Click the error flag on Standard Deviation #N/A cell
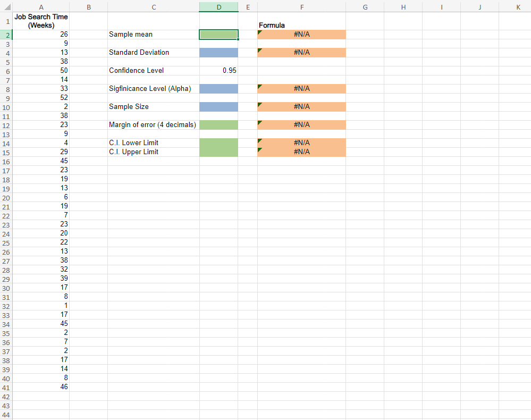This screenshot has width=531, height=420. [260, 50]
